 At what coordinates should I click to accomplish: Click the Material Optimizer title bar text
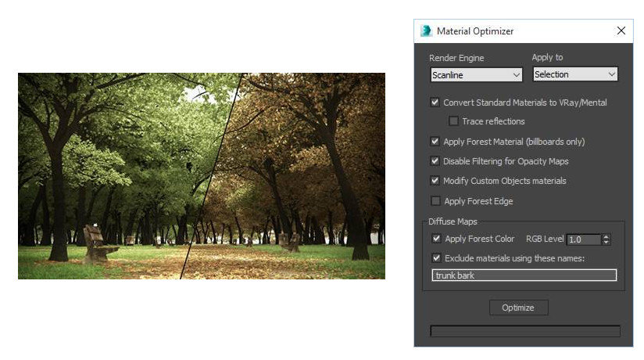click(x=474, y=31)
